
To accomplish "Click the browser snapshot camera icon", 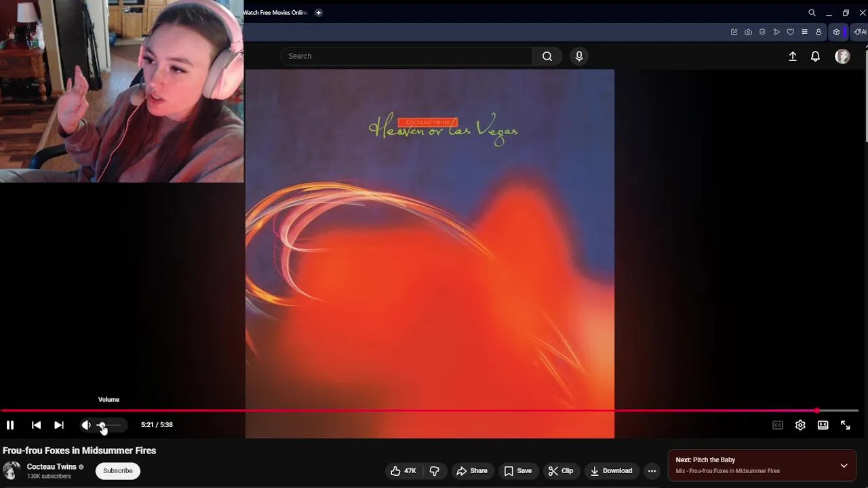I will (x=748, y=32).
